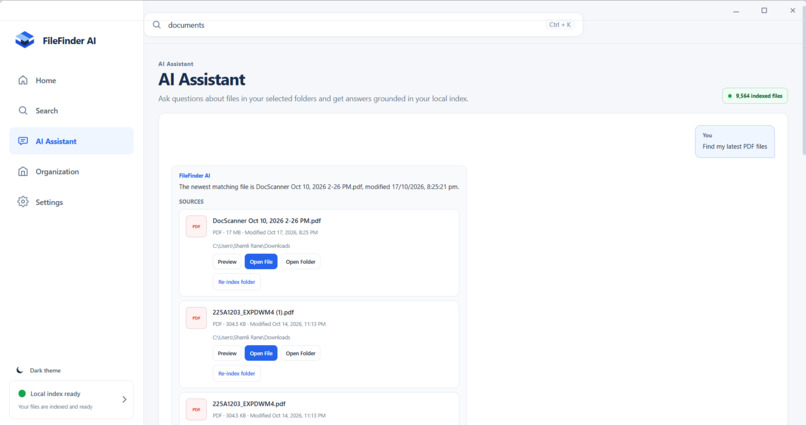Open File for 225A1203_EXPDWM4 (1).pdf
The height and width of the screenshot is (425, 806).
pyautogui.click(x=261, y=353)
